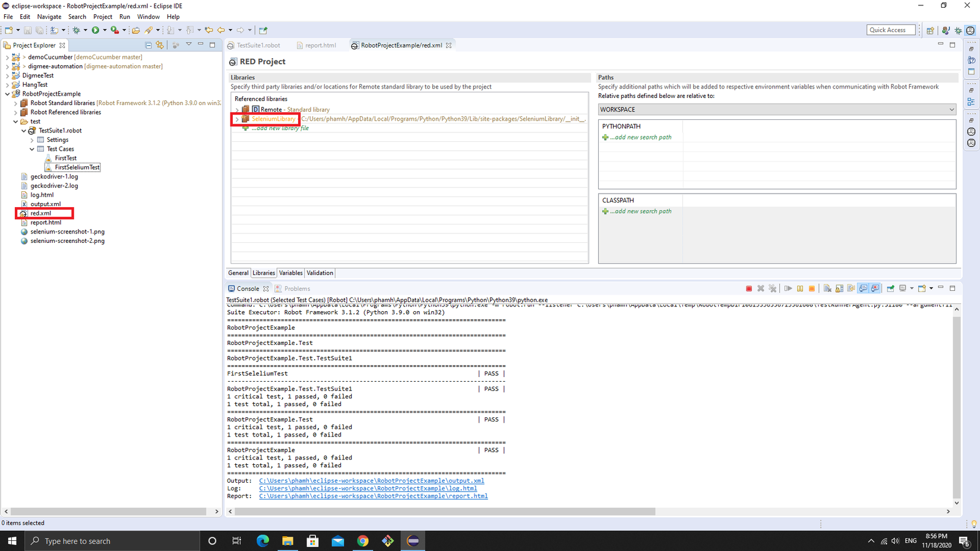Expand the Remote standard library entry

[237, 110]
